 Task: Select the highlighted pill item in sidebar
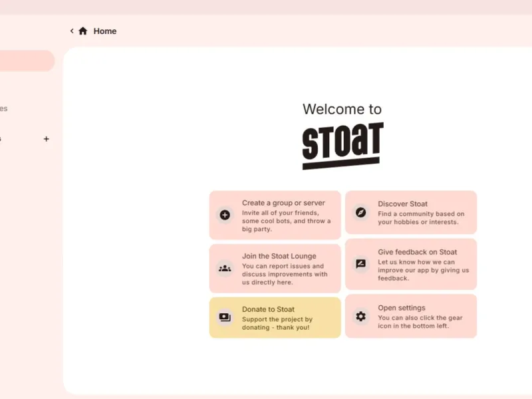[27, 61]
